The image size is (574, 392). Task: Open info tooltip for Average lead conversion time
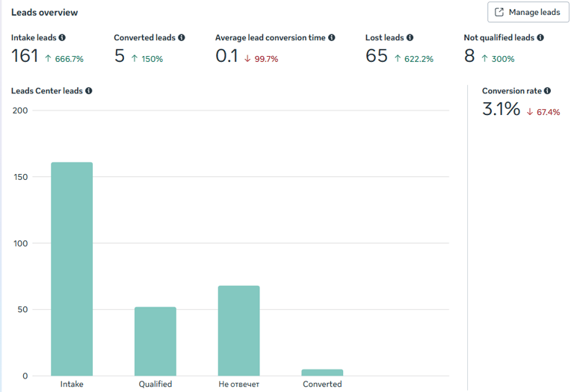[x=331, y=37]
